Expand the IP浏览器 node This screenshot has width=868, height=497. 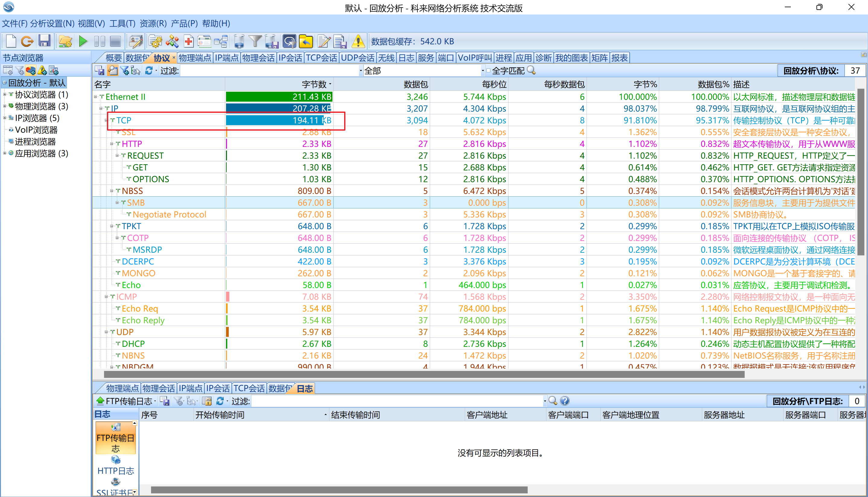pos(5,118)
